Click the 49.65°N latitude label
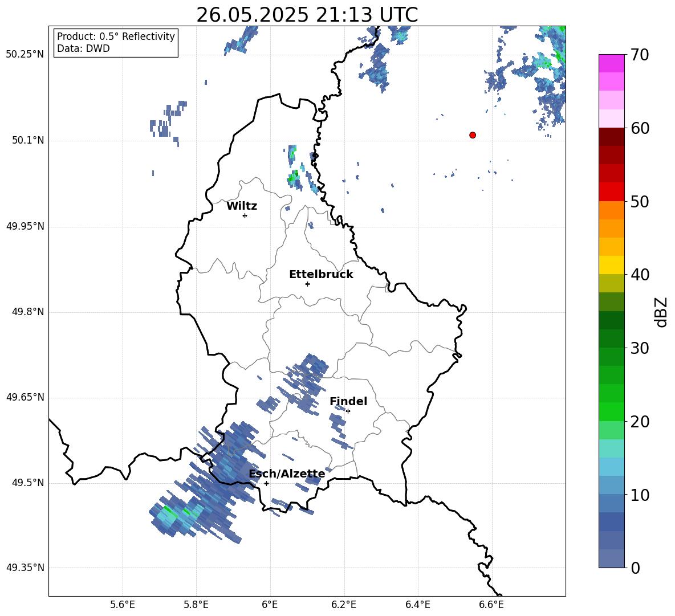Screen dimensions: 675x616 [x=25, y=397]
